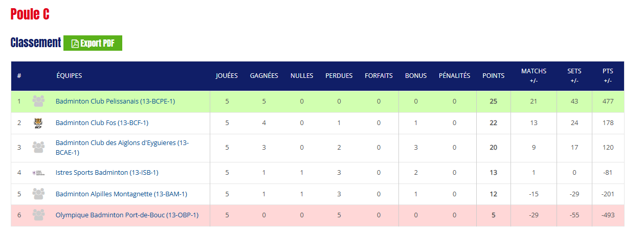This screenshot has width=644, height=246.
Task: Click the Poule C heading
Action: (30, 14)
